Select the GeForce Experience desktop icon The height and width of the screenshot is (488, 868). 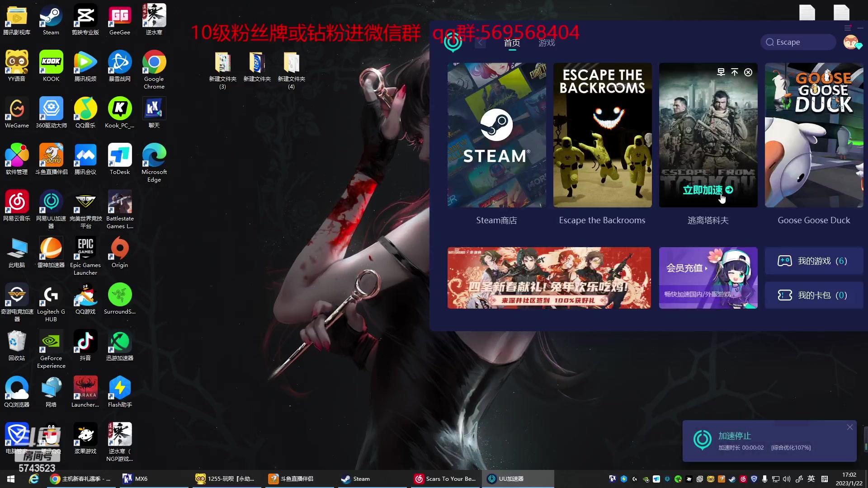pyautogui.click(x=51, y=349)
